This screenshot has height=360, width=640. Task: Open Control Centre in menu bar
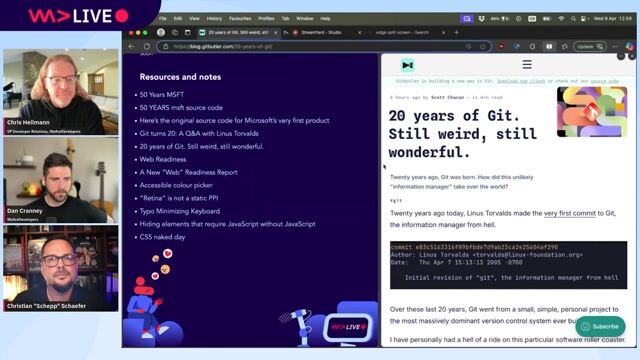coord(584,19)
